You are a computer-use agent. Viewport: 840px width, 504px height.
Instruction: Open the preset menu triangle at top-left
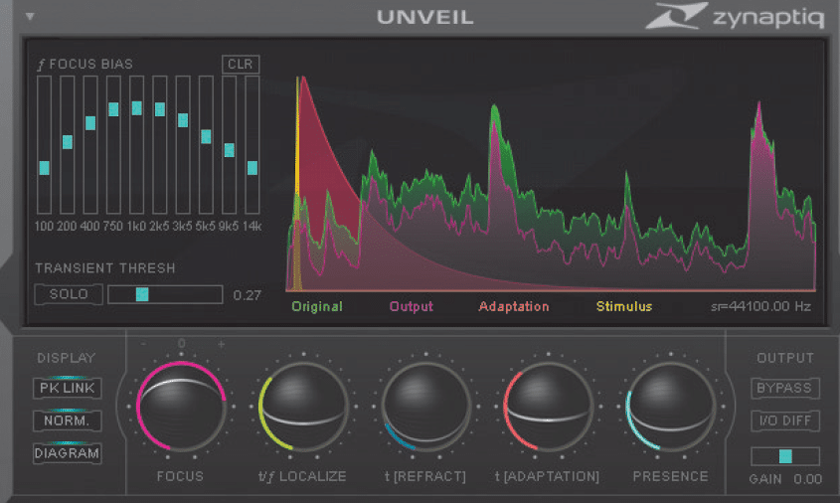click(30, 17)
